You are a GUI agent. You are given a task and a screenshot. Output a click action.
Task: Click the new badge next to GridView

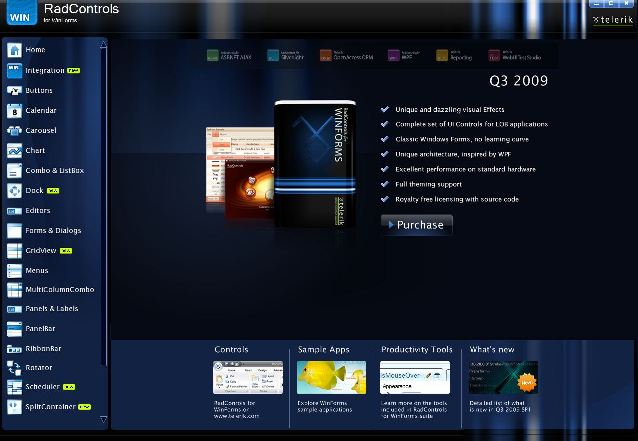(66, 251)
